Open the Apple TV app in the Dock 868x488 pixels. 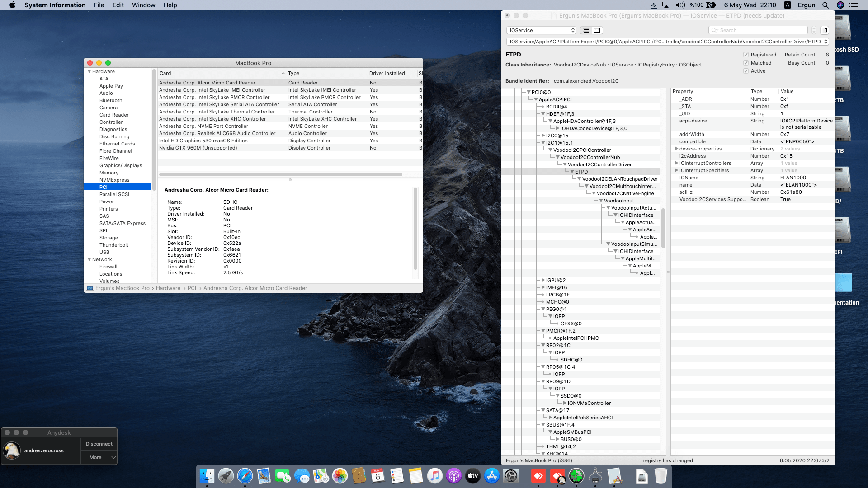point(472,476)
